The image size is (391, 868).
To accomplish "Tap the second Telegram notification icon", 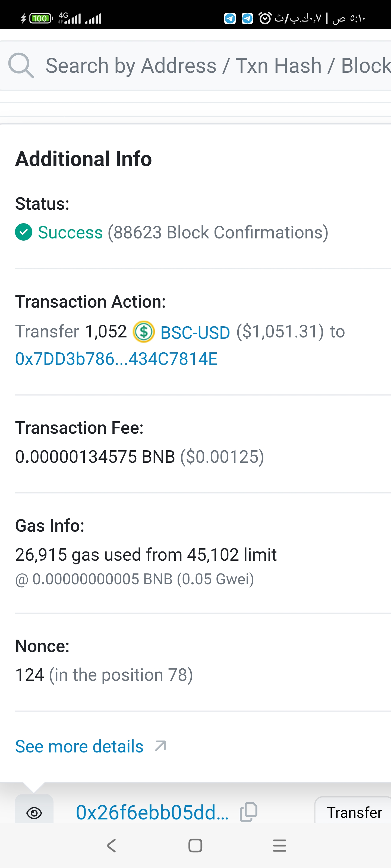I will pos(247,18).
